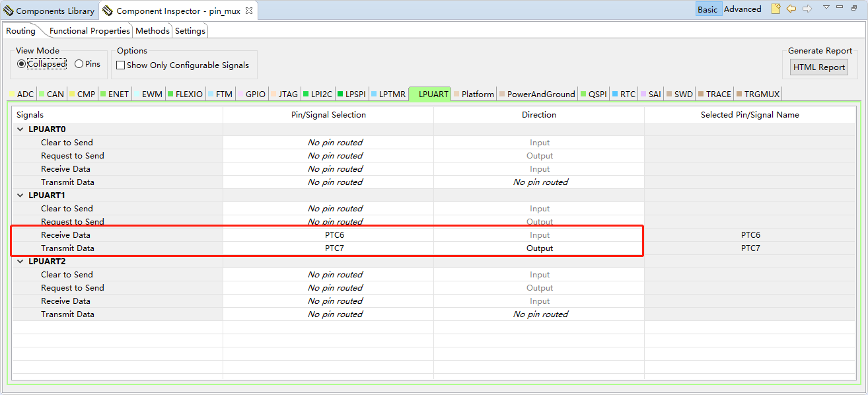
Task: Open the ADC peripheral tab
Action: coord(21,94)
